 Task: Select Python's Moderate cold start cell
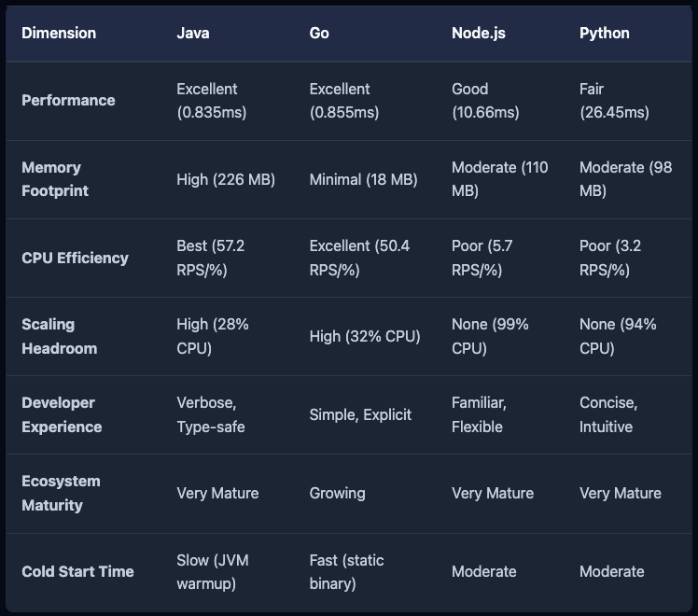[x=611, y=571]
